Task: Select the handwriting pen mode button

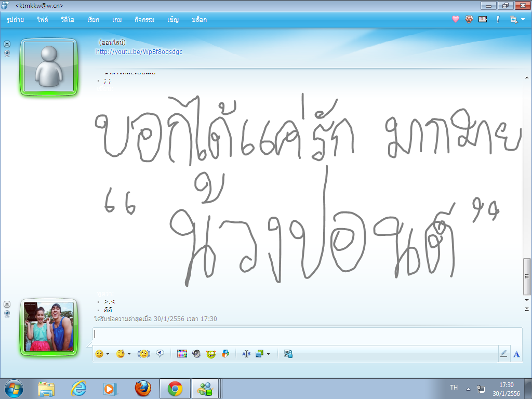Action: pos(503,354)
